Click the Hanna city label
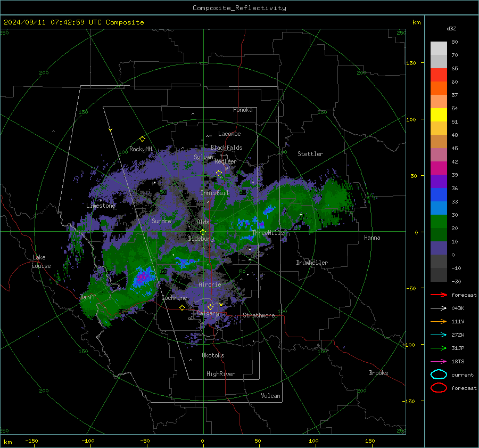Screen dimensions: 479x448 pos(372,238)
